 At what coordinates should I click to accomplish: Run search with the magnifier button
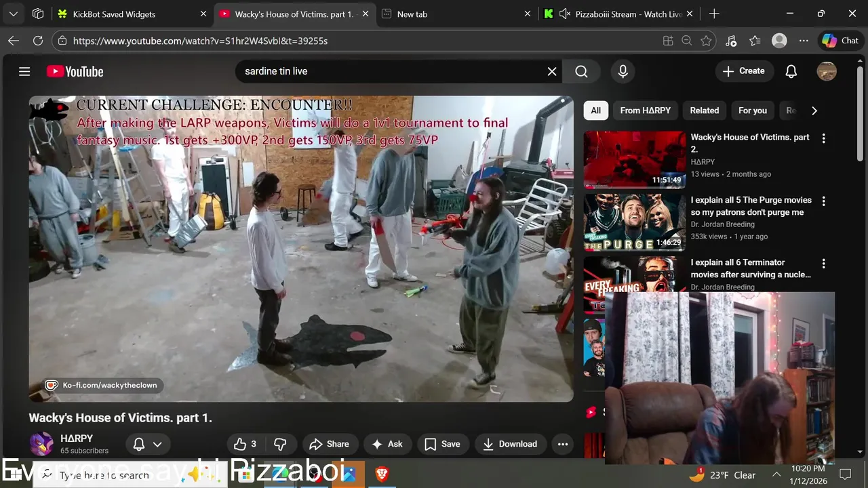(x=581, y=71)
